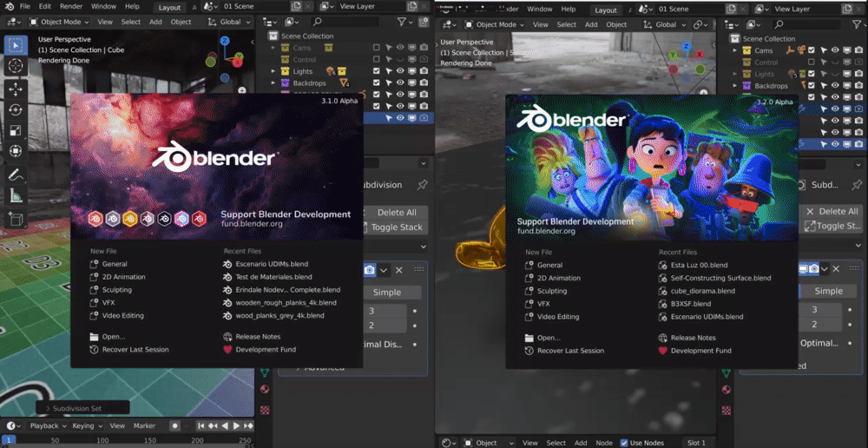
Task: Open the Keying dropdown in left timeline
Action: 87,425
